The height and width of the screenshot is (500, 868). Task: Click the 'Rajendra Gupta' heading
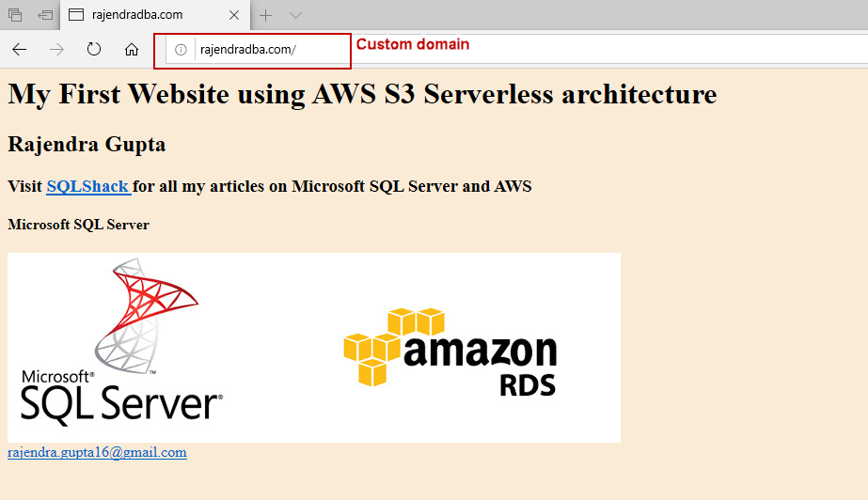point(87,145)
